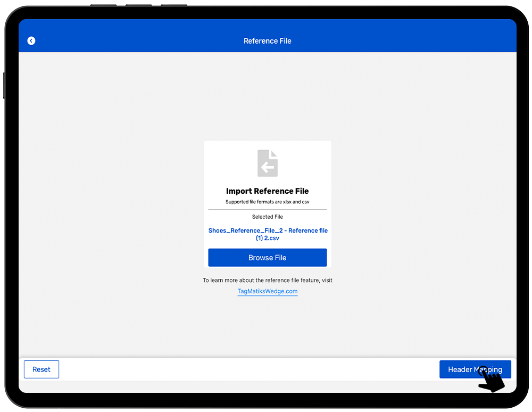Click the hand pointer cursor icon
This screenshot has width=532, height=412.
(492, 380)
